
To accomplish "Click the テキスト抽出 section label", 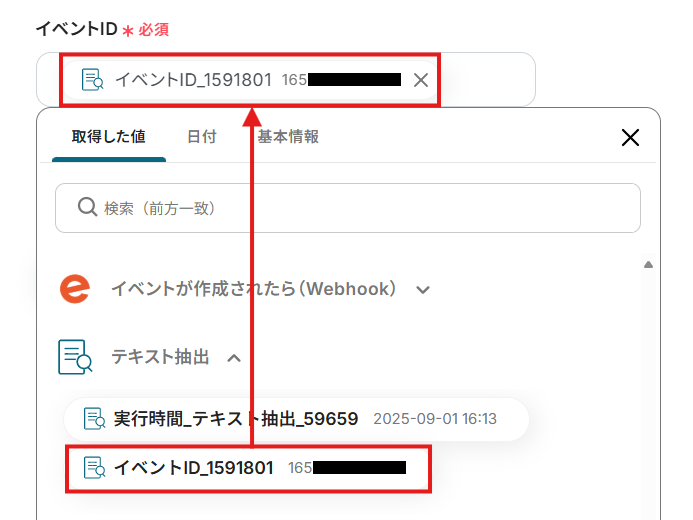I will (160, 357).
